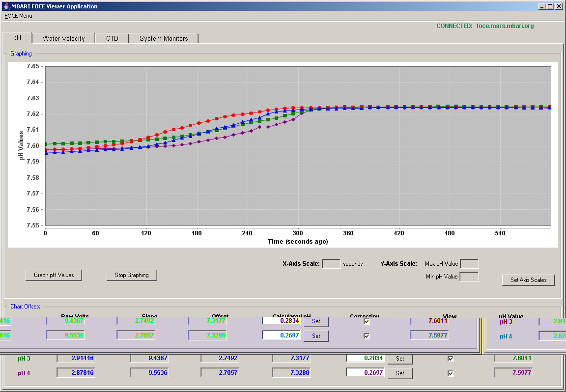Toggle checkbox beside the 0.2834 Set button

click(x=367, y=321)
